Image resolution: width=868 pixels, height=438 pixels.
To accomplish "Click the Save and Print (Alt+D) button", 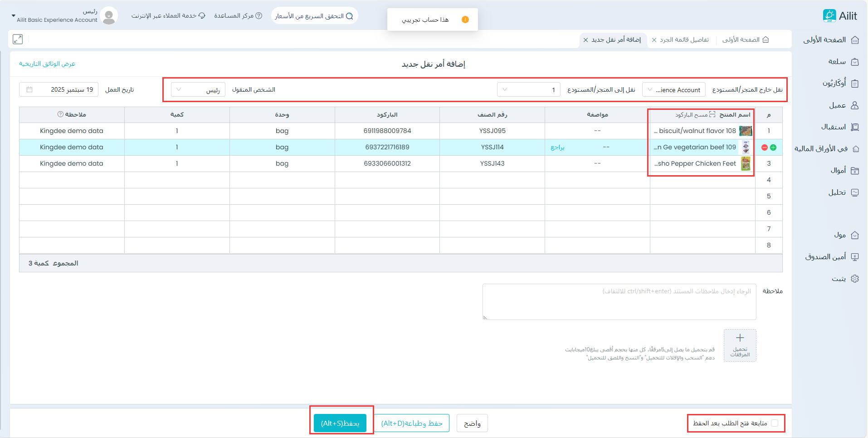I will coord(412,423).
